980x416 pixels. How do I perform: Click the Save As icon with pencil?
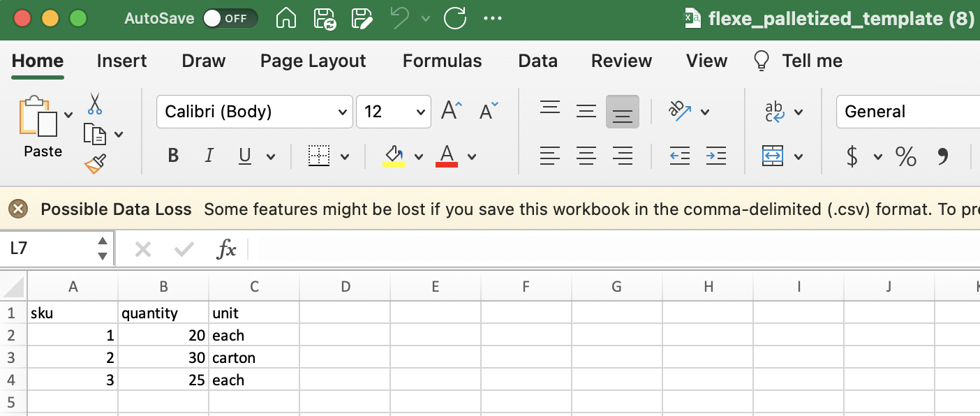pos(362,19)
